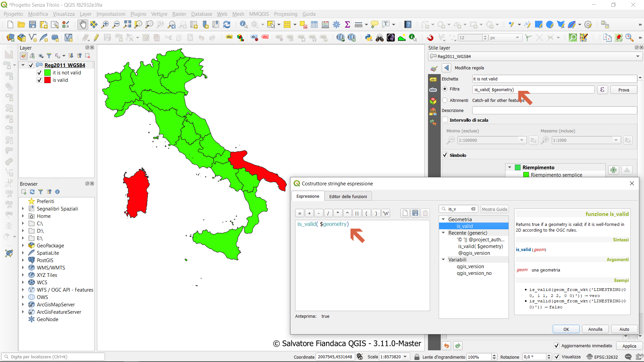The width and height of the screenshot is (644, 362).
Task: Open the attribute table icon
Action: click(x=314, y=24)
